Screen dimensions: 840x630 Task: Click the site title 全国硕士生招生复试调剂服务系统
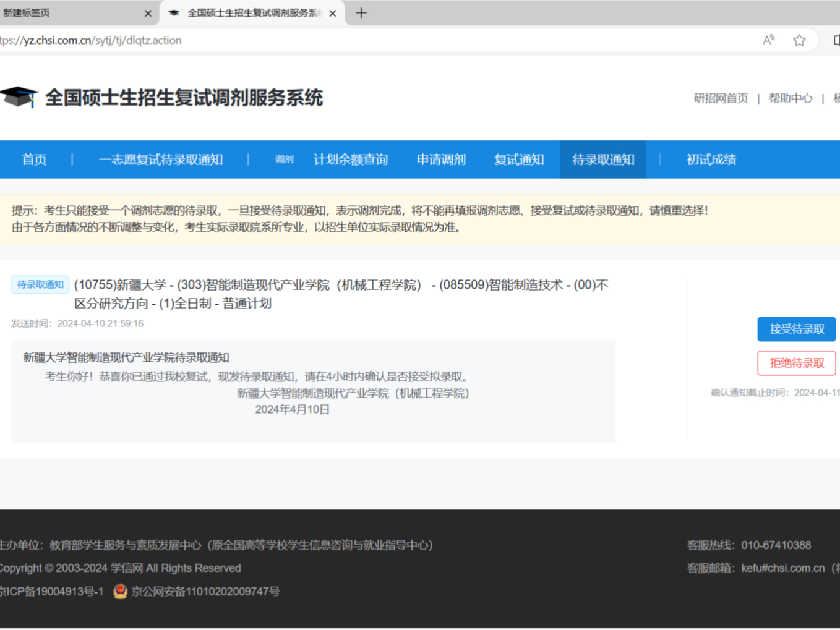click(184, 98)
